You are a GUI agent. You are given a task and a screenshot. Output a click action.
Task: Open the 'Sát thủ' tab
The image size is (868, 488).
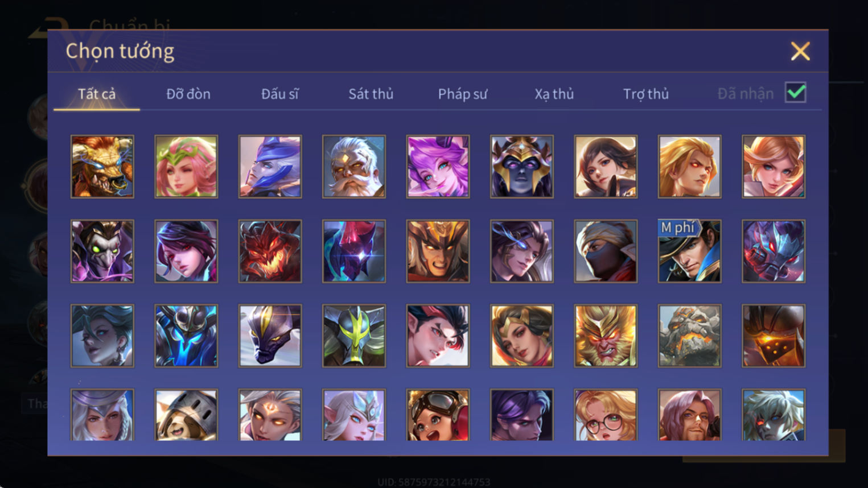coord(371,94)
